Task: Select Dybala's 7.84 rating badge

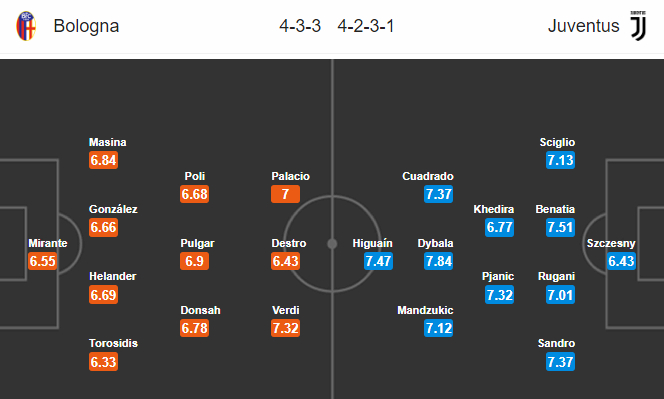Action: pyautogui.click(x=439, y=261)
